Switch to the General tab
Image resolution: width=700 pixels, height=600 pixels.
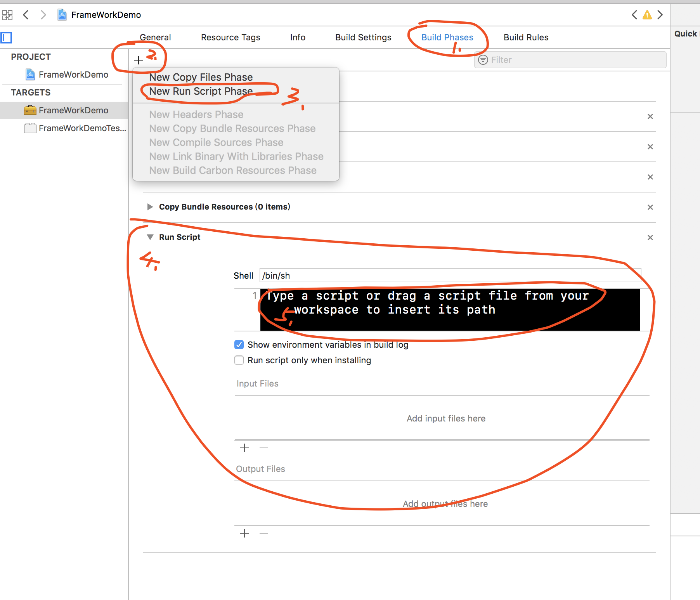[x=155, y=37]
